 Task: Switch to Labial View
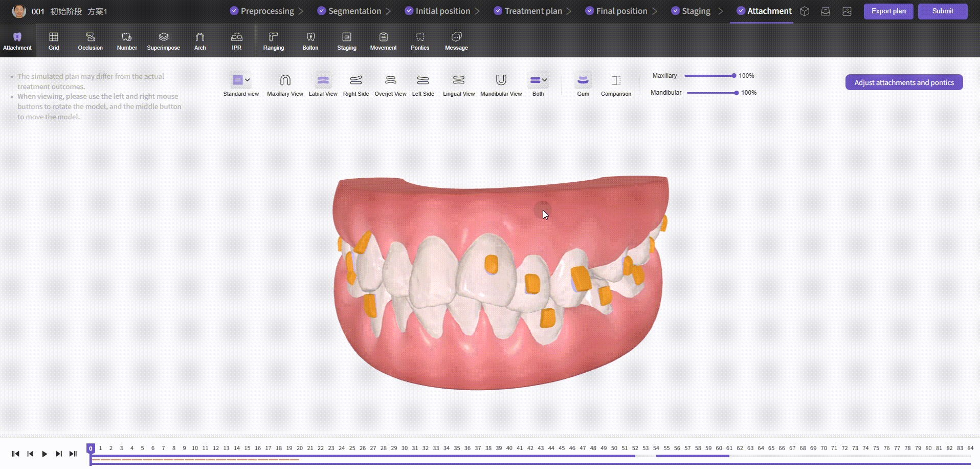(323, 85)
